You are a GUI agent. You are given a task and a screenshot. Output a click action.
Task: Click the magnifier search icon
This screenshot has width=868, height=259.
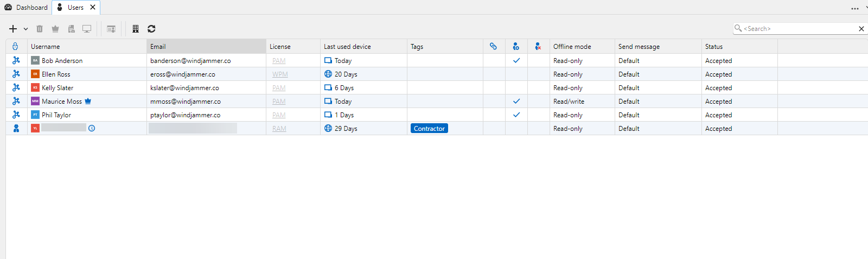(x=738, y=28)
